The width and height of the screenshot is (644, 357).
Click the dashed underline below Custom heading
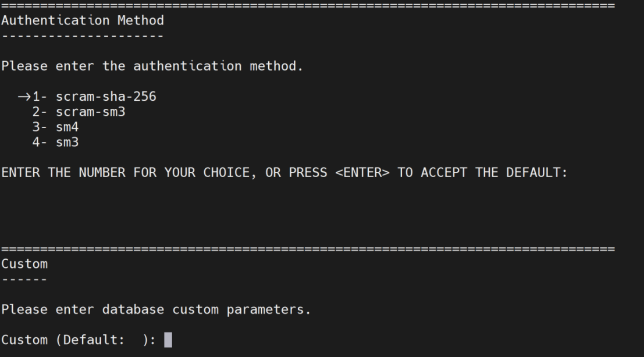tap(24, 279)
